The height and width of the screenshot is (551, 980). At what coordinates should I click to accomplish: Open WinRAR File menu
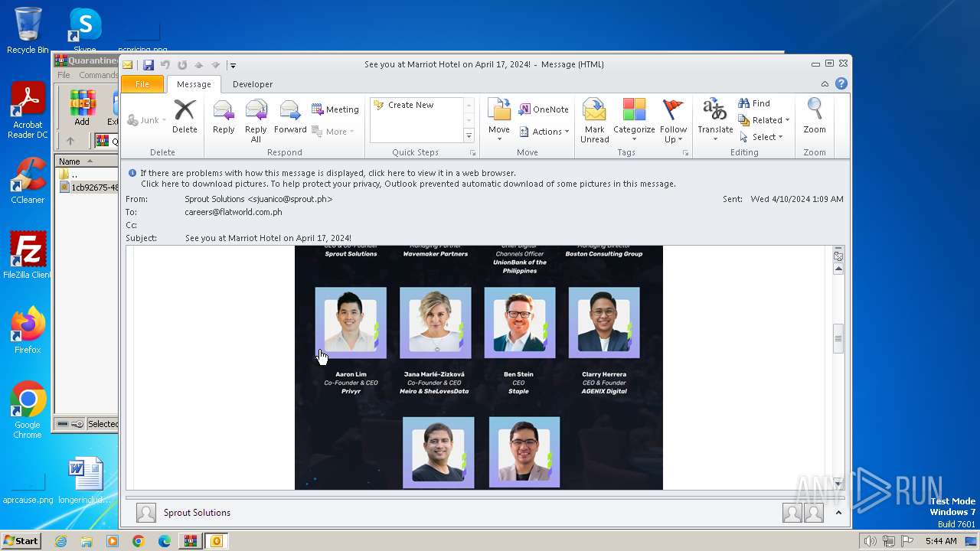(64, 75)
